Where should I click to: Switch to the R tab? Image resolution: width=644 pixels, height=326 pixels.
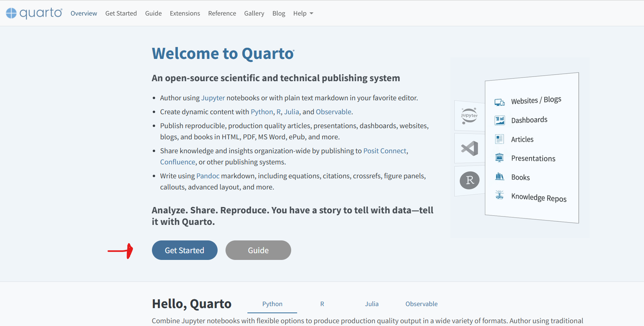[322, 304]
